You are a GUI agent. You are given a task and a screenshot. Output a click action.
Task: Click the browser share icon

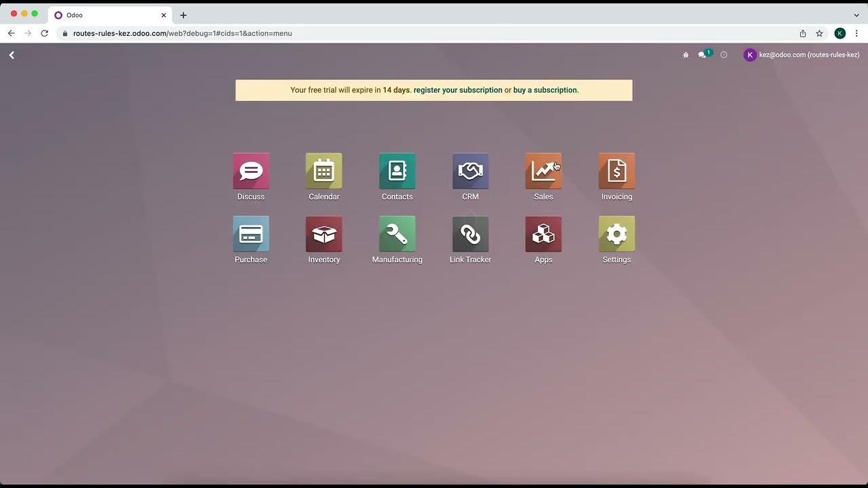click(x=803, y=33)
